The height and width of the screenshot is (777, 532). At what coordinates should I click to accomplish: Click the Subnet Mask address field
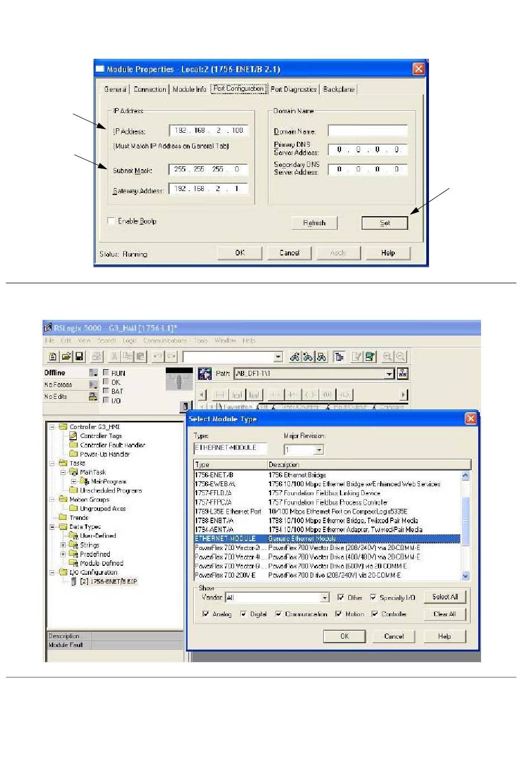208,169
